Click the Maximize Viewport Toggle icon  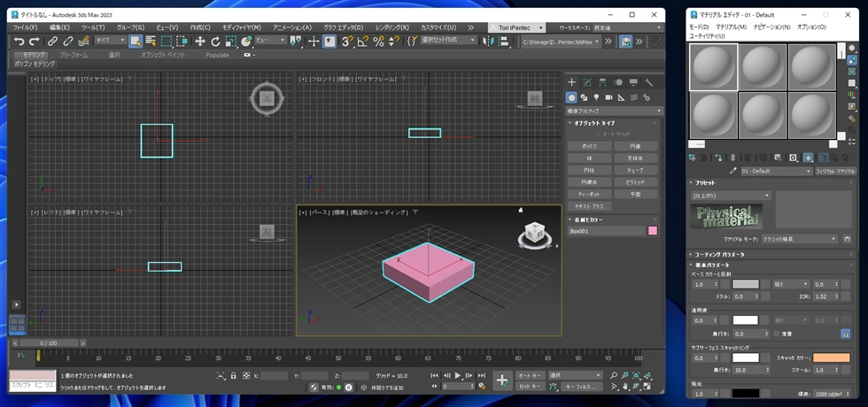click(x=646, y=387)
